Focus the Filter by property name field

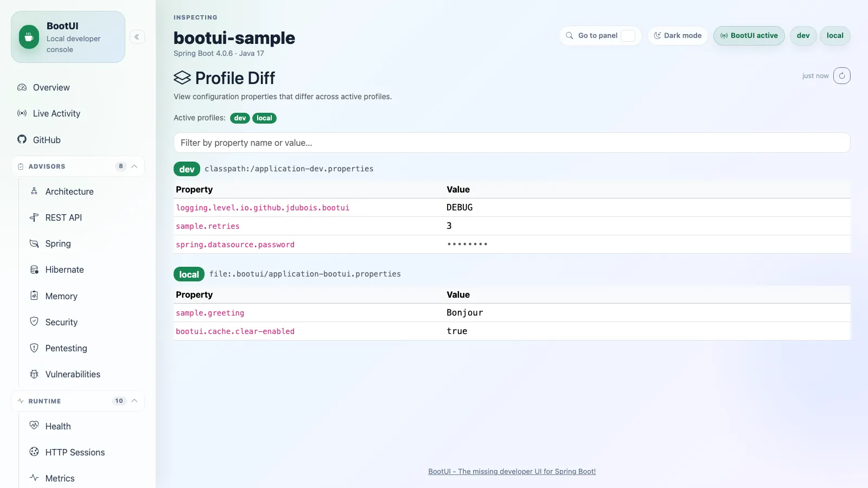[512, 143]
